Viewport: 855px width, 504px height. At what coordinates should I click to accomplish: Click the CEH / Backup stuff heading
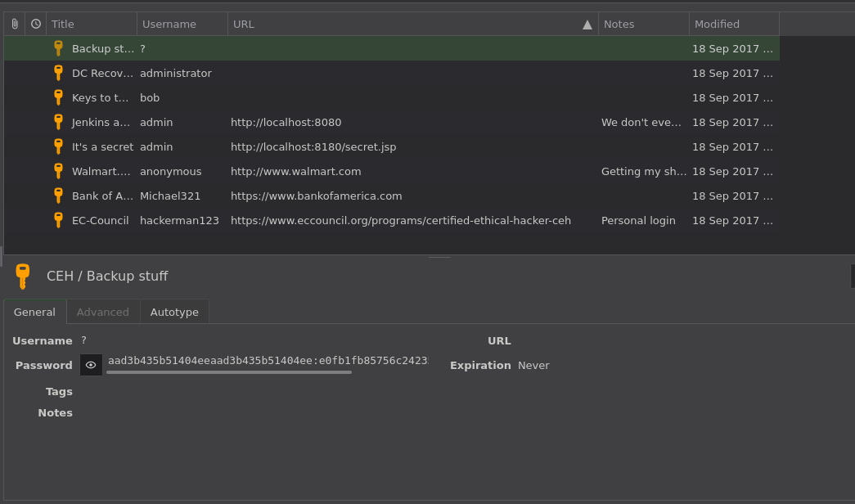(107, 276)
